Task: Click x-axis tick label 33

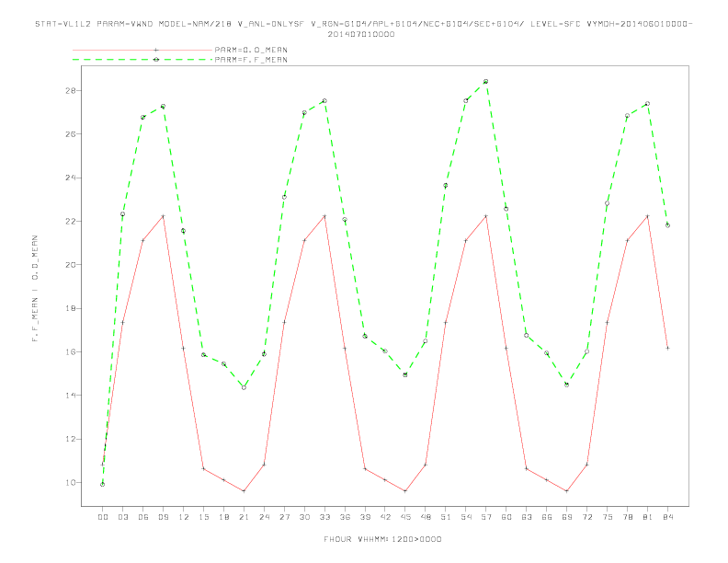Action: (x=324, y=517)
